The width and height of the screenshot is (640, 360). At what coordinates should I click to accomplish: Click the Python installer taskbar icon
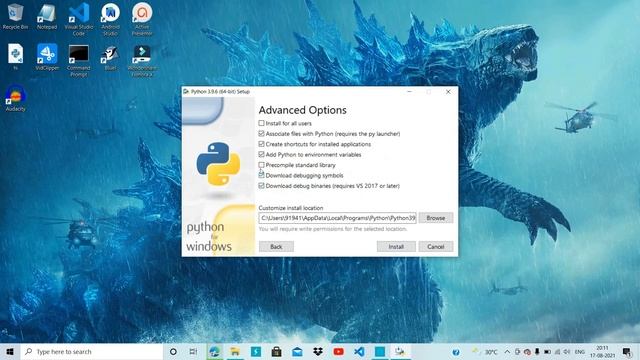[400, 351]
